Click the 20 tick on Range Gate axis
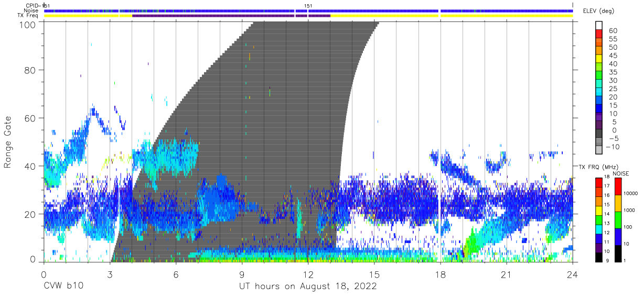This screenshot has height=297, width=644. point(30,214)
